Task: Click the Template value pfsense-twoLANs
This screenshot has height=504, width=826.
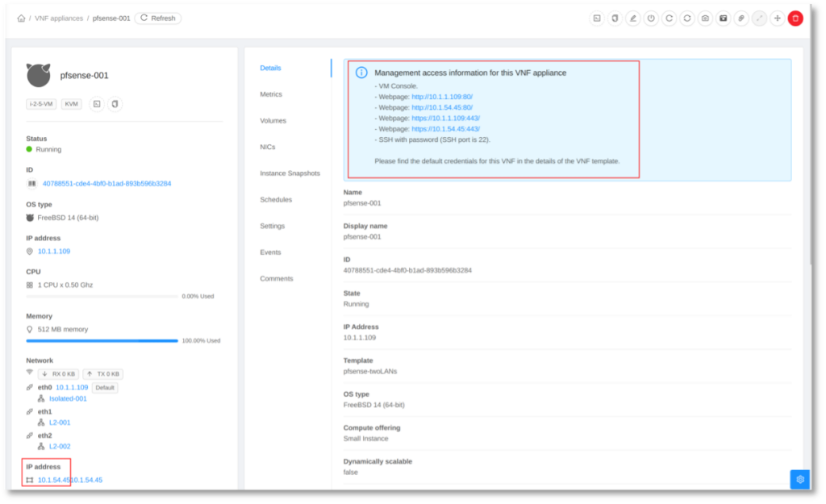Action: pyautogui.click(x=370, y=371)
